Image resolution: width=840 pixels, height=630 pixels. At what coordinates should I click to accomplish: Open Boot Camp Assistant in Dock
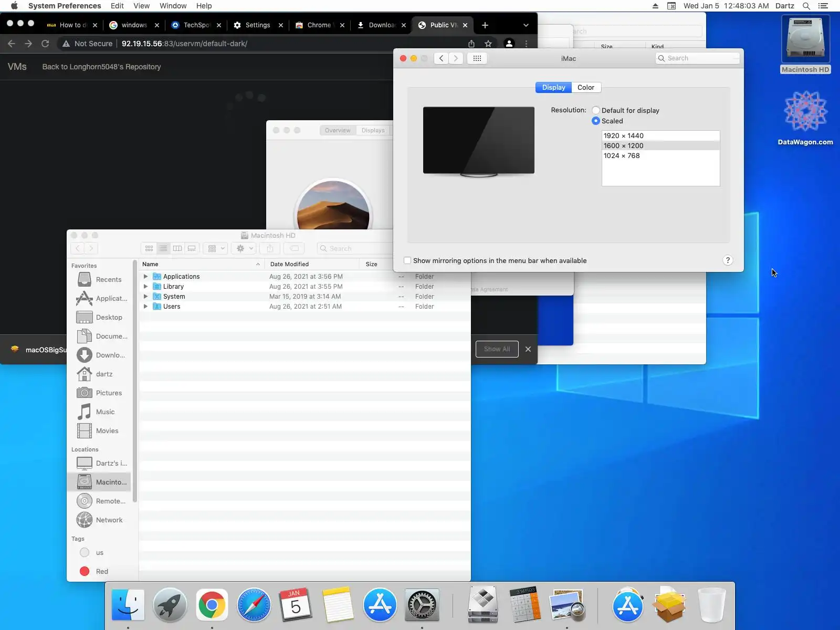pyautogui.click(x=483, y=605)
